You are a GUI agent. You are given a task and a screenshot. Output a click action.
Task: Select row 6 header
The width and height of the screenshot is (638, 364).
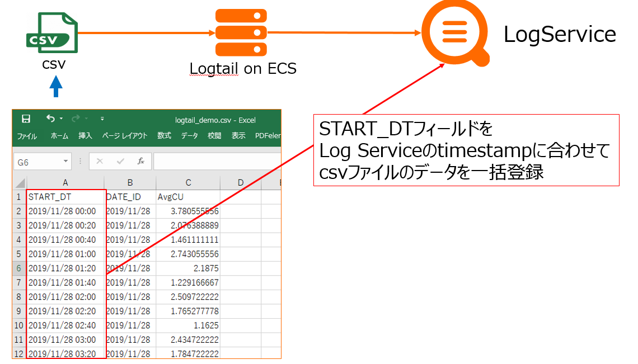pyautogui.click(x=19, y=268)
